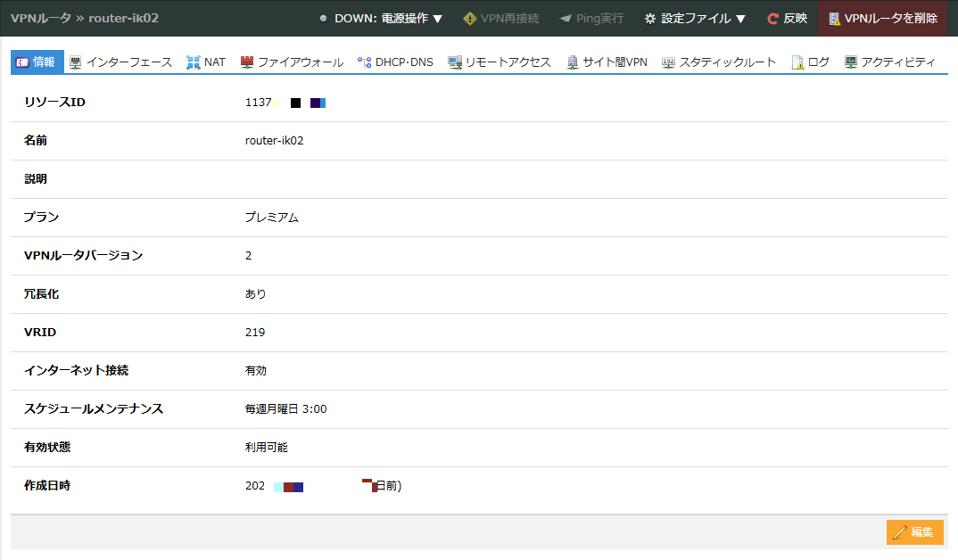Click the red 反映 refresh icon
This screenshot has height=560, width=958.
point(772,19)
